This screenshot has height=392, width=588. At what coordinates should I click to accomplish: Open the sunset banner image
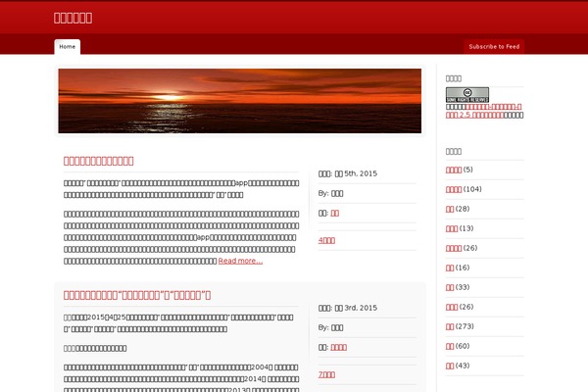point(240,101)
